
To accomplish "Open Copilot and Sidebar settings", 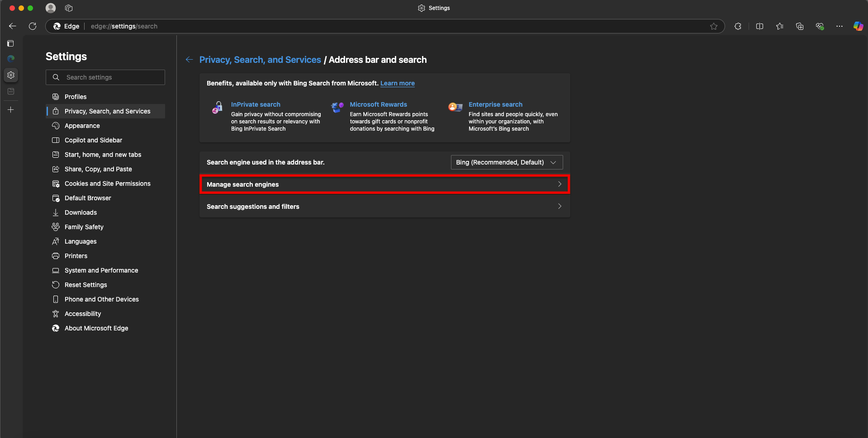I will click(105, 140).
